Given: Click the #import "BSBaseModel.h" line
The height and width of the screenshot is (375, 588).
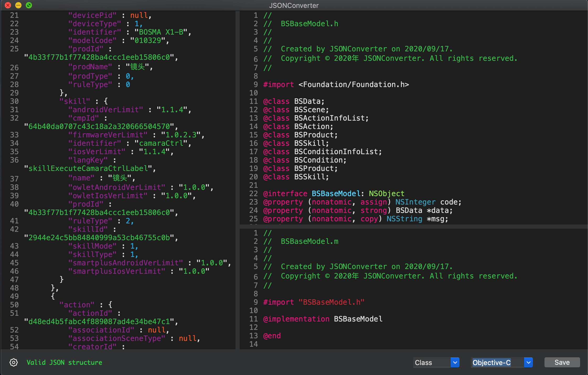Looking at the screenshot, I should tap(314, 302).
